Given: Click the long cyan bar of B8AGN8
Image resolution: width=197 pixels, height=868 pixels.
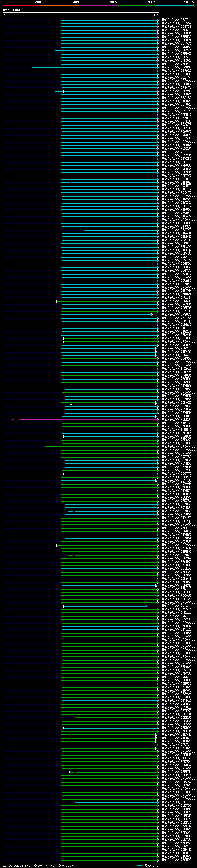Looking at the screenshot, I should point(95,67).
